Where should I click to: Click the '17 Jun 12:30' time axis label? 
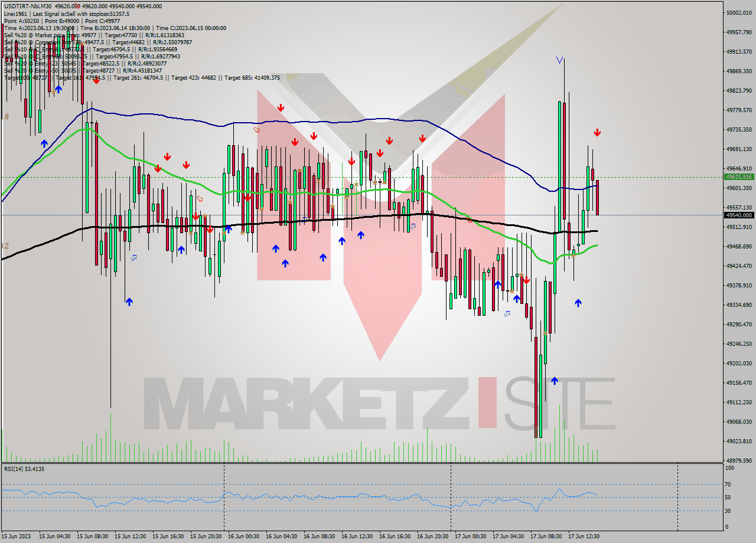coord(584,537)
